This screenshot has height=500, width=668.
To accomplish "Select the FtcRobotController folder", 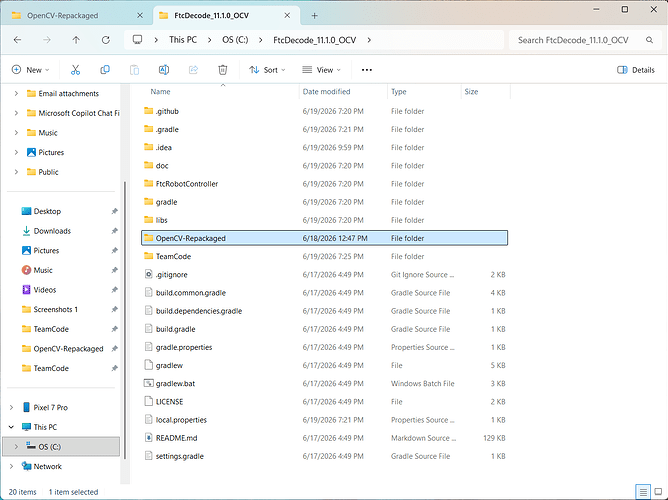I will click(x=324, y=184).
